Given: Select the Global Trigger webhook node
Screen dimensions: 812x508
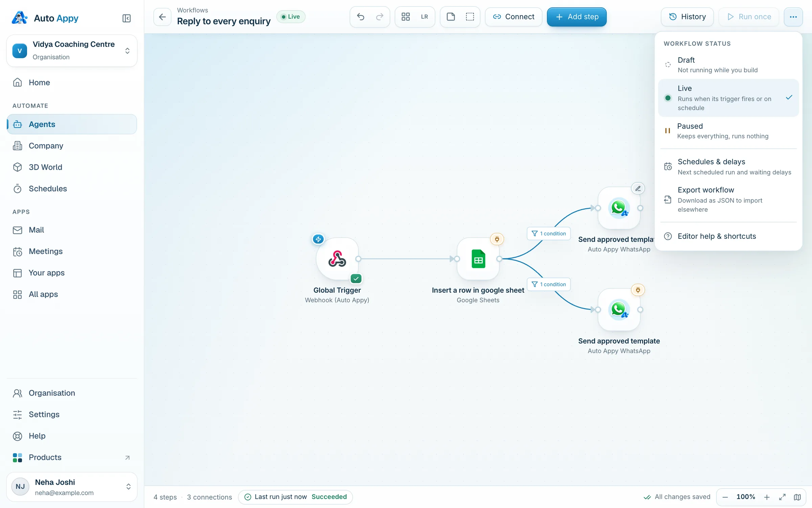Looking at the screenshot, I should (x=337, y=259).
